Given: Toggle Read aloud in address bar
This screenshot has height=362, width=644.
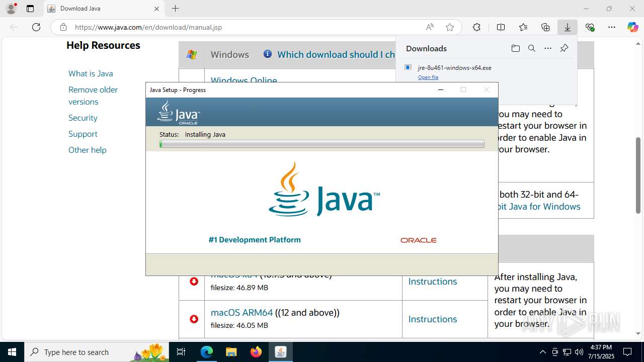Looking at the screenshot, I should [430, 27].
